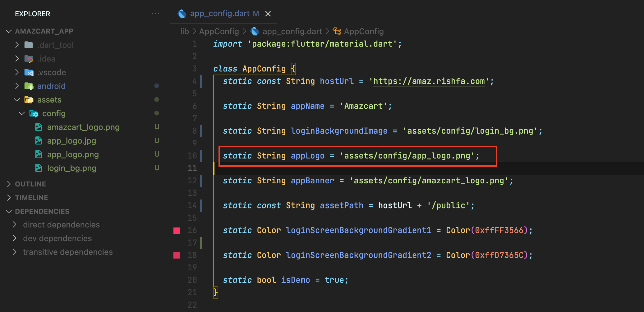Click the isDemo variable name

coord(296,280)
